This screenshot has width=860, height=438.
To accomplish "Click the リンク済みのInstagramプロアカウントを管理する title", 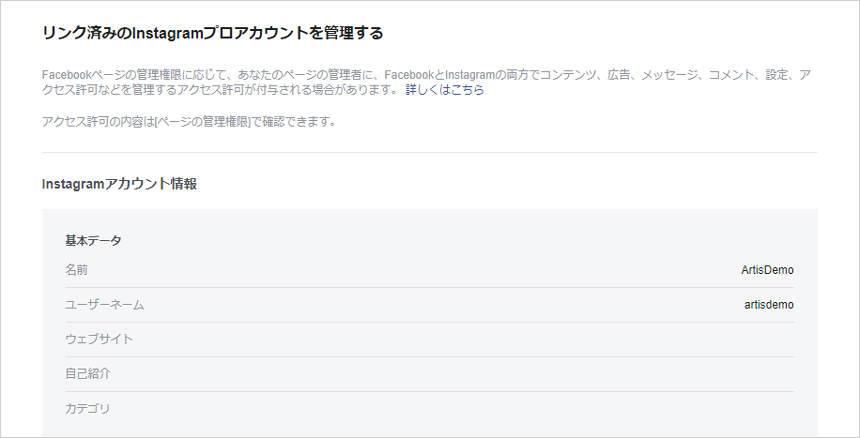I will tap(212, 33).
